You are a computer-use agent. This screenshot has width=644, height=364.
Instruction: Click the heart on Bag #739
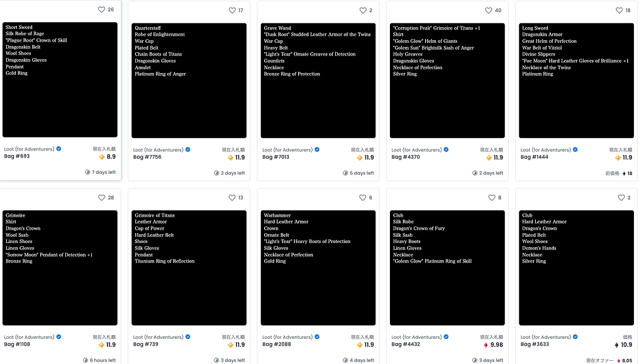[x=232, y=198]
